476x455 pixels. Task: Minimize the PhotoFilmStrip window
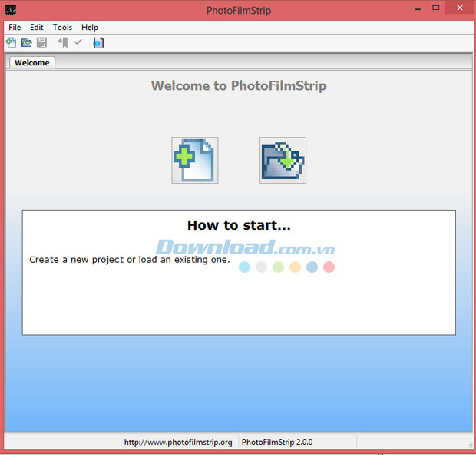point(417,8)
